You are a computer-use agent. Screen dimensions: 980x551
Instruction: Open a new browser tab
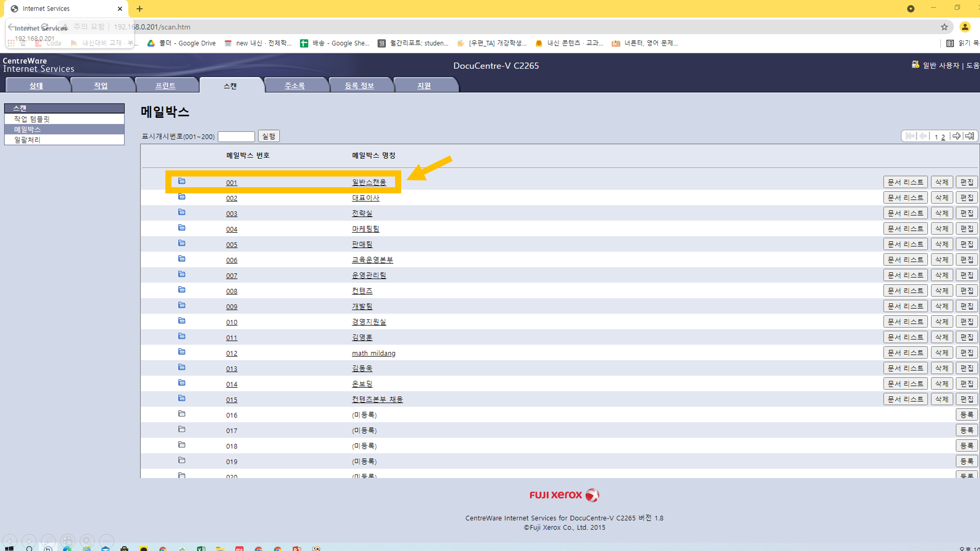click(139, 9)
